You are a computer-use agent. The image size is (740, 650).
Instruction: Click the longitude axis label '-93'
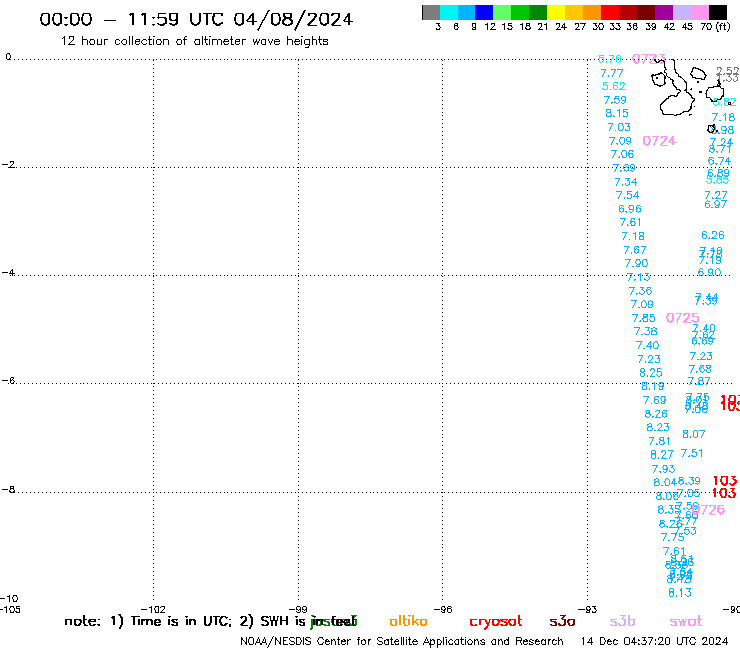[x=588, y=609]
